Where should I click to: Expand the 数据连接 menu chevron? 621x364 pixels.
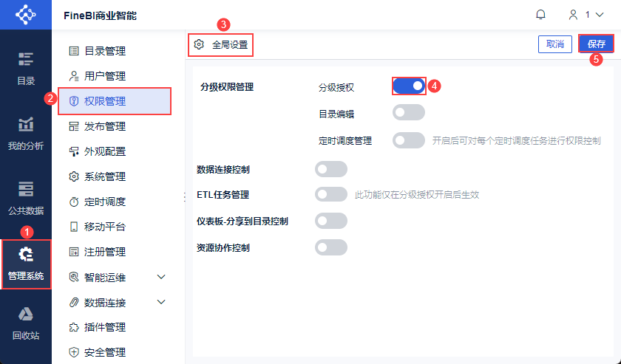pyautogui.click(x=162, y=302)
